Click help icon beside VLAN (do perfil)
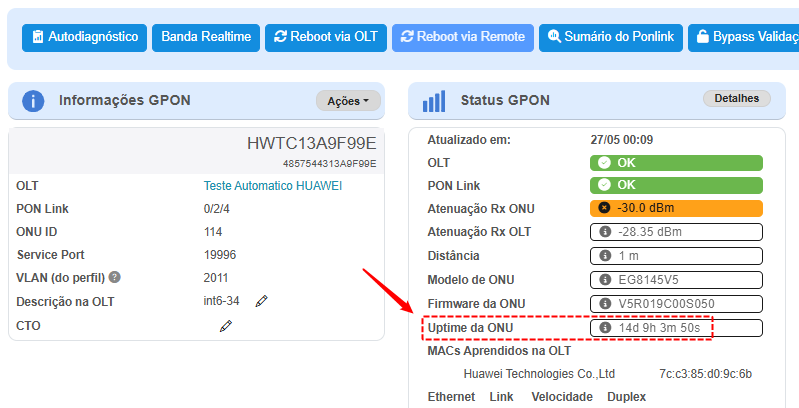Viewport: 799px width, 408px height. pyautogui.click(x=115, y=278)
